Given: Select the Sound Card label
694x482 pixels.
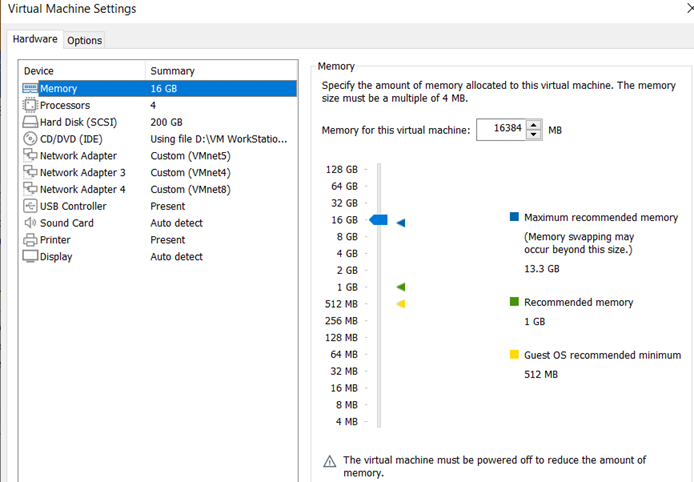Looking at the screenshot, I should pos(67,223).
